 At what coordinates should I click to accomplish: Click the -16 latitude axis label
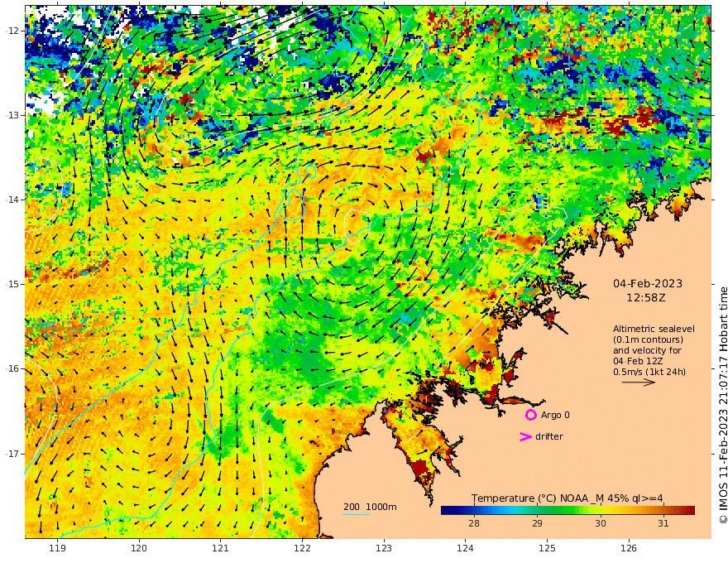coord(12,368)
